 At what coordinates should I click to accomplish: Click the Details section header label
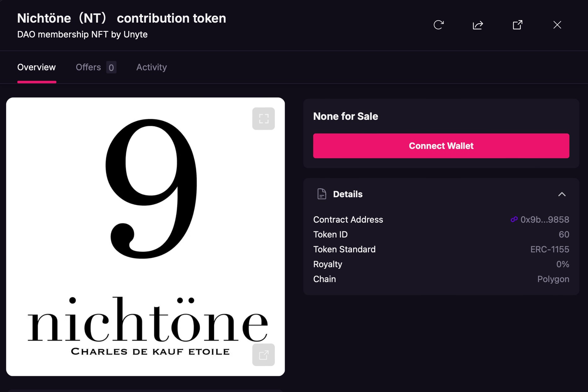pos(348,194)
